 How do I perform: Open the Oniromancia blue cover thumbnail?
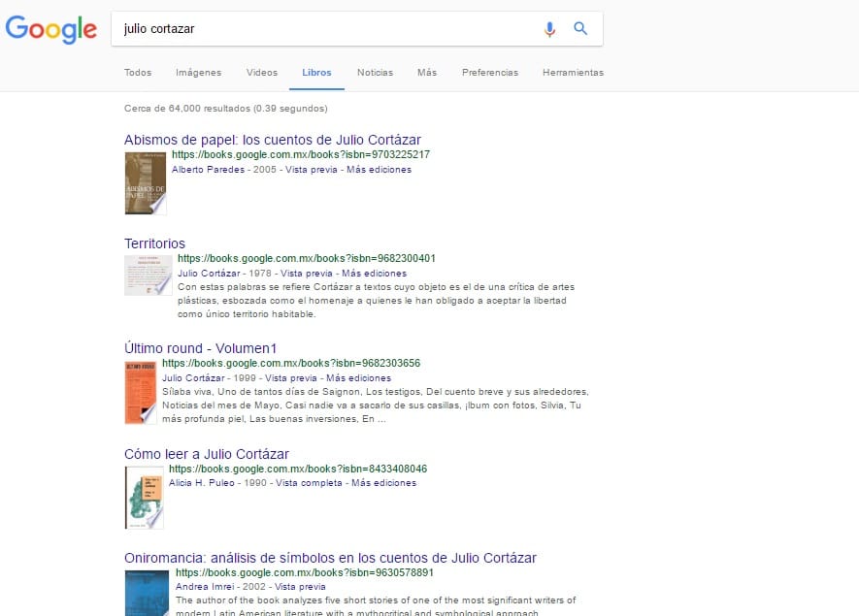coord(147,593)
